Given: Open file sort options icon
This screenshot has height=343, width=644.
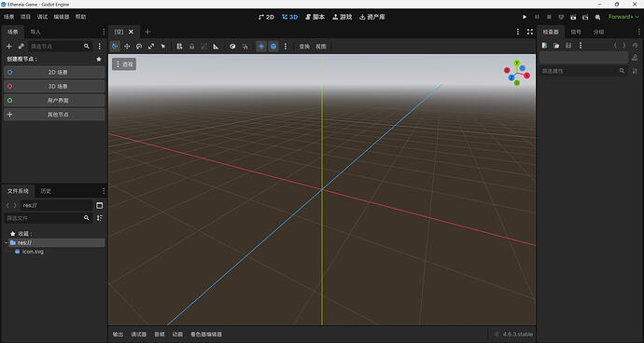Looking at the screenshot, I should [x=99, y=218].
